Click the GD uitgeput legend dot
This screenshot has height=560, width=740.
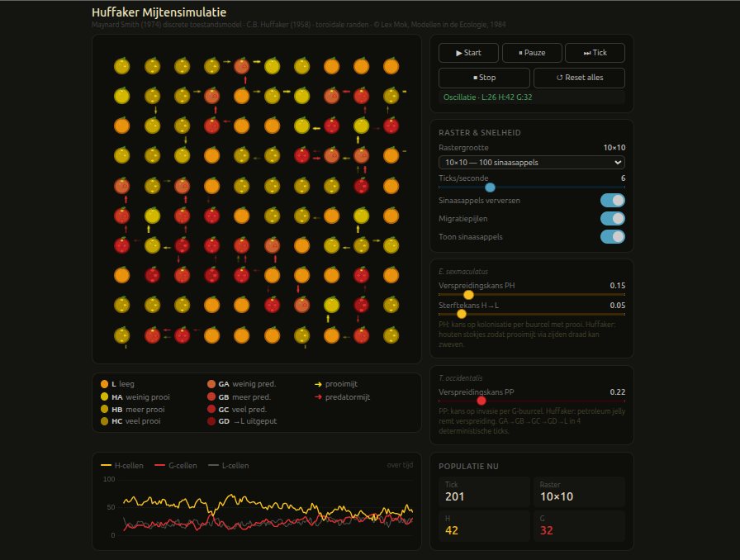pyautogui.click(x=211, y=421)
